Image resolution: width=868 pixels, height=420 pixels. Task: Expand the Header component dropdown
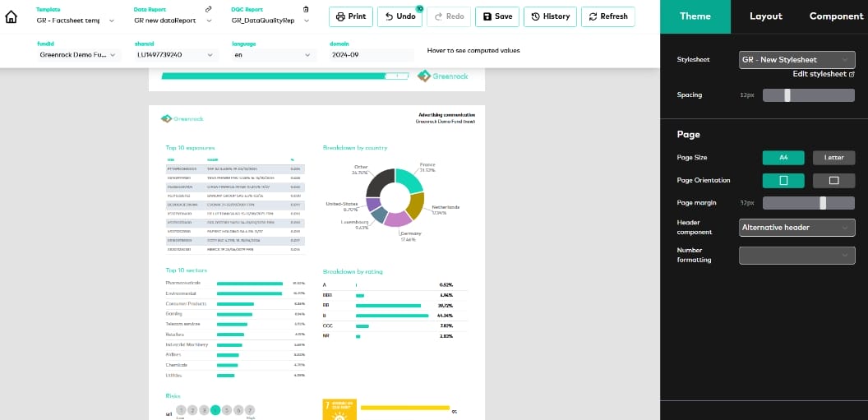click(x=797, y=228)
